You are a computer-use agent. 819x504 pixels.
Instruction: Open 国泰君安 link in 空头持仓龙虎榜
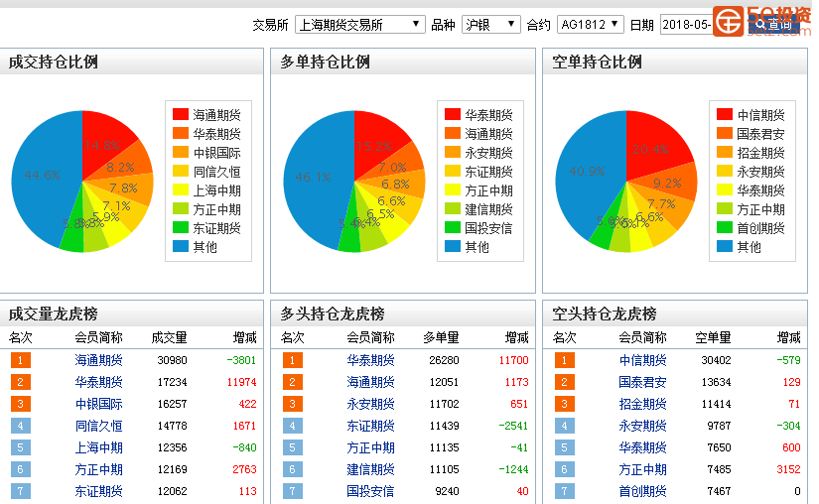(x=643, y=382)
